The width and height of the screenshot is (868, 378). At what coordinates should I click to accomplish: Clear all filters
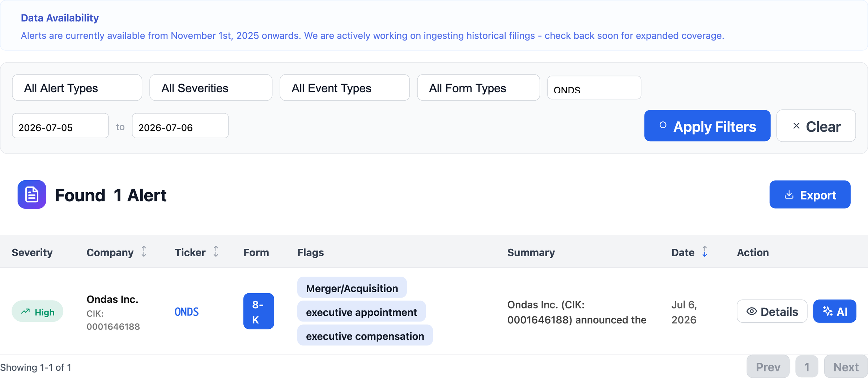click(816, 126)
